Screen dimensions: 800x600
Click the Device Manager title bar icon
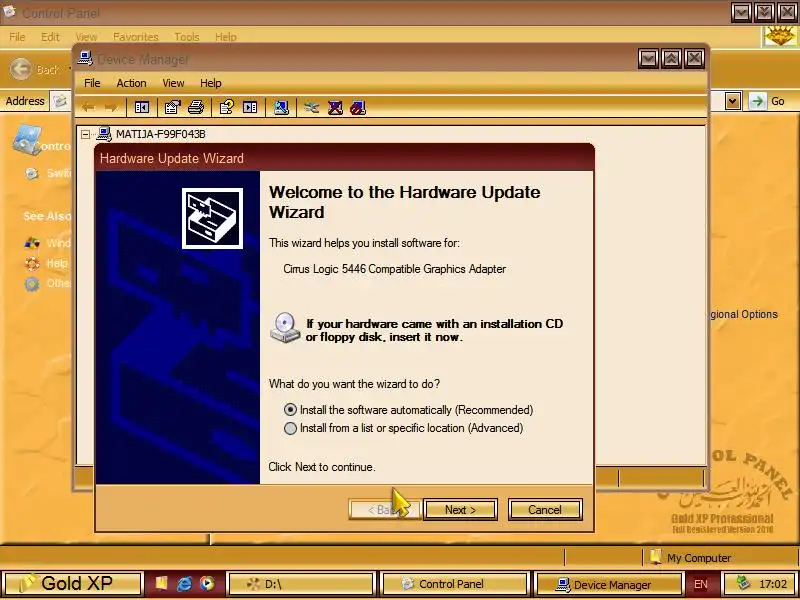click(85, 59)
